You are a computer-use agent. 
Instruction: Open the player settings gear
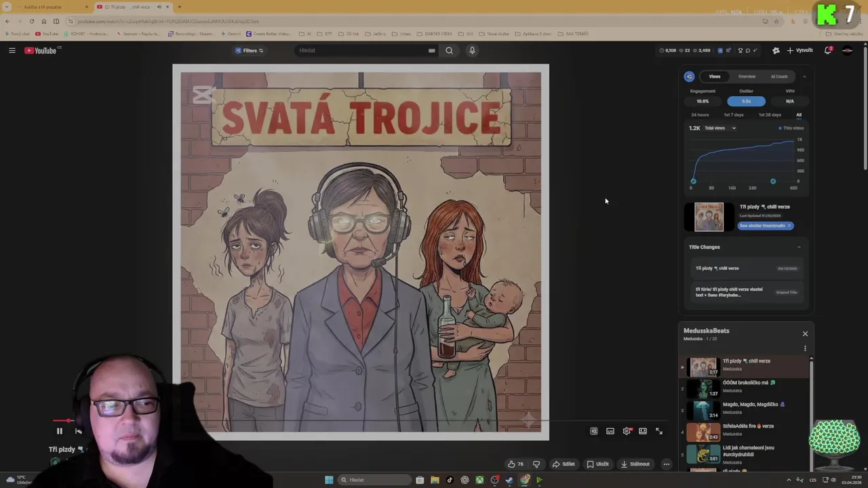coord(627,431)
